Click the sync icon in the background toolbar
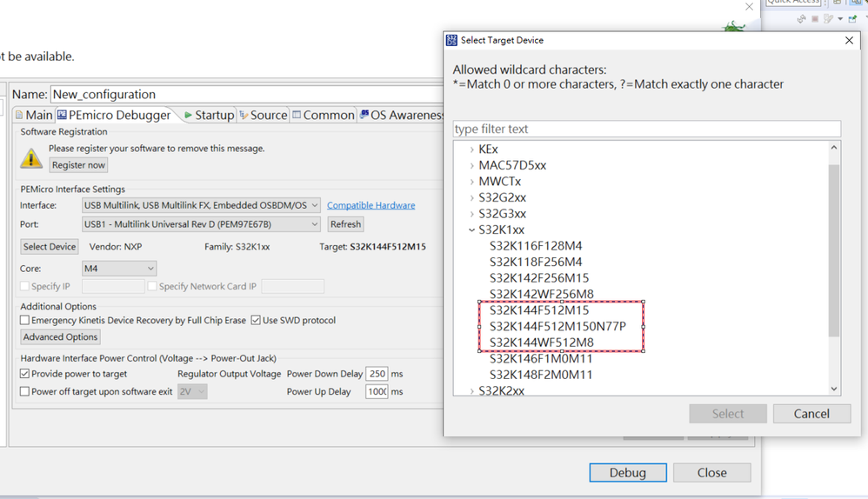868x499 pixels. coord(801,19)
